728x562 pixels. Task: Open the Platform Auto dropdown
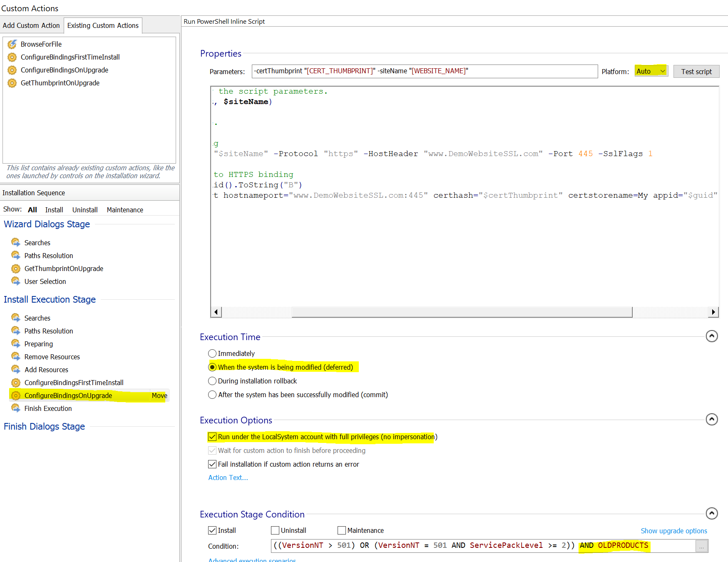click(x=651, y=71)
